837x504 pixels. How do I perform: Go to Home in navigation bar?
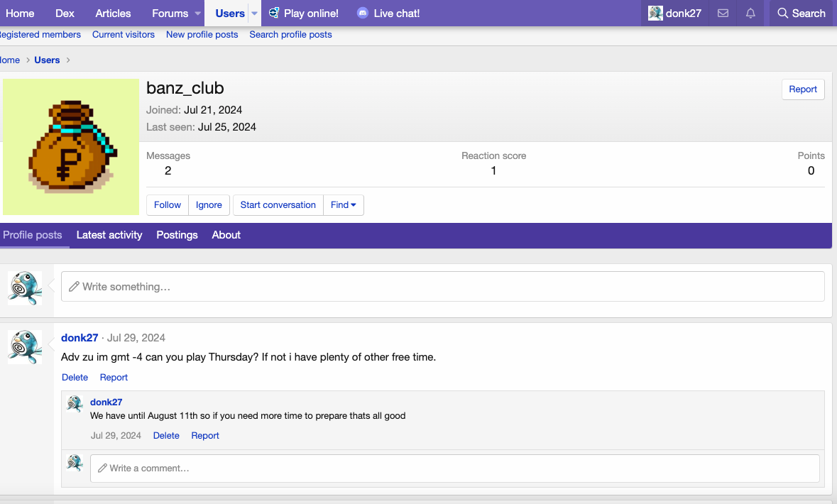(21, 13)
